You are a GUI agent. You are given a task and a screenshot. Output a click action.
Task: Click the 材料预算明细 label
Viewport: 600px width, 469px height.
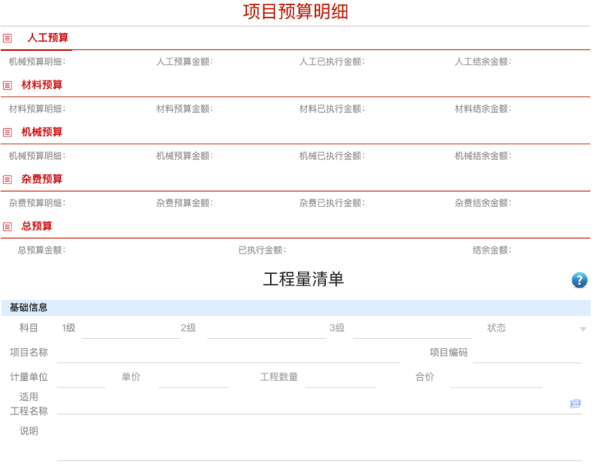pyautogui.click(x=37, y=109)
